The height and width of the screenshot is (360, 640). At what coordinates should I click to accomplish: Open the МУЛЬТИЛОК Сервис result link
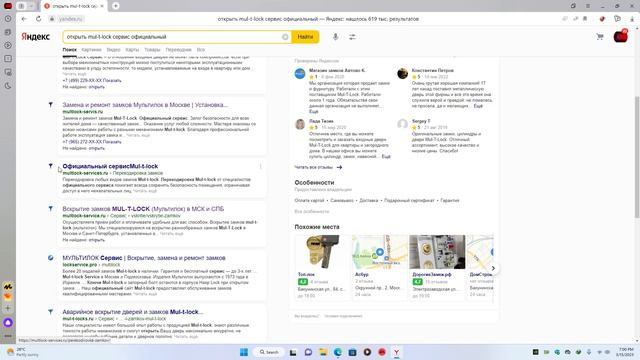click(144, 258)
